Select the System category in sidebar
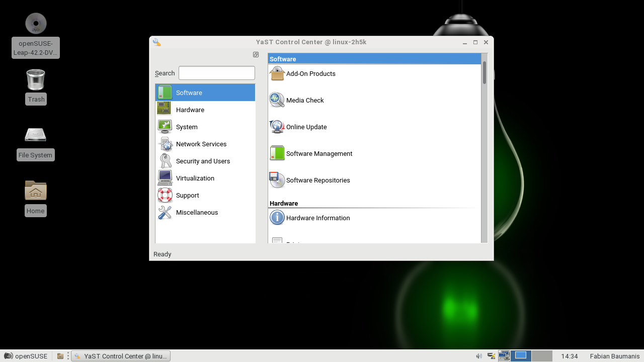This screenshot has width=644, height=362. click(187, 127)
